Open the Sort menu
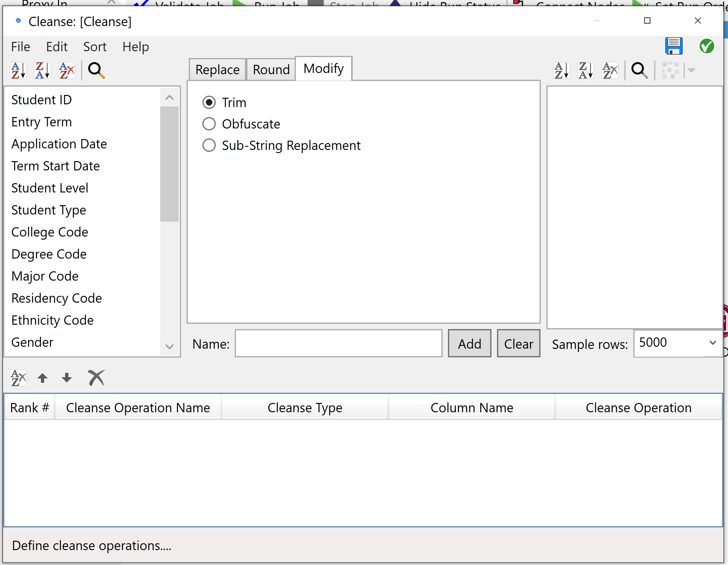 [x=95, y=47]
